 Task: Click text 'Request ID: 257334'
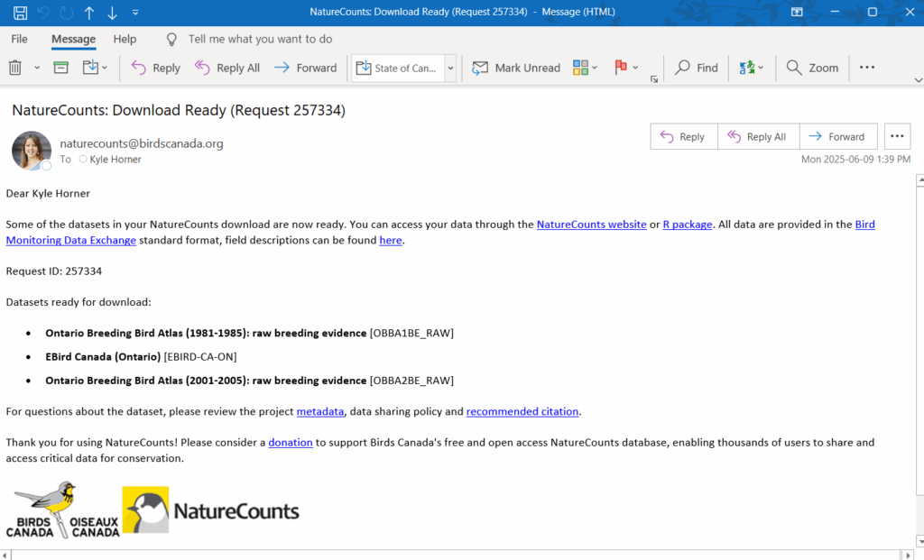tap(53, 271)
